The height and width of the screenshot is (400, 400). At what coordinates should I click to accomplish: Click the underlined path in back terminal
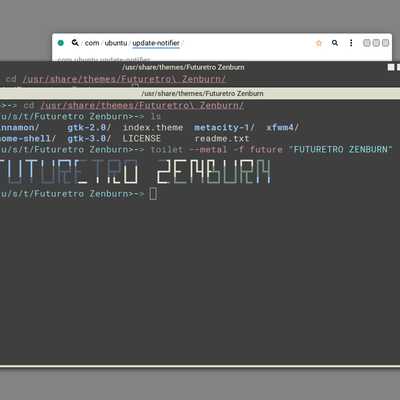(x=124, y=79)
